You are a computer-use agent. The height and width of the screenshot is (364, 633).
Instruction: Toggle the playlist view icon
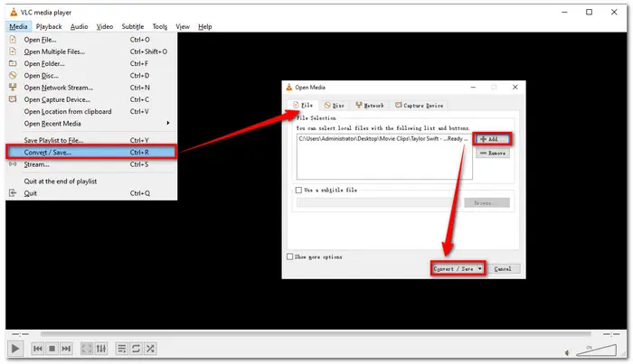pyautogui.click(x=121, y=349)
